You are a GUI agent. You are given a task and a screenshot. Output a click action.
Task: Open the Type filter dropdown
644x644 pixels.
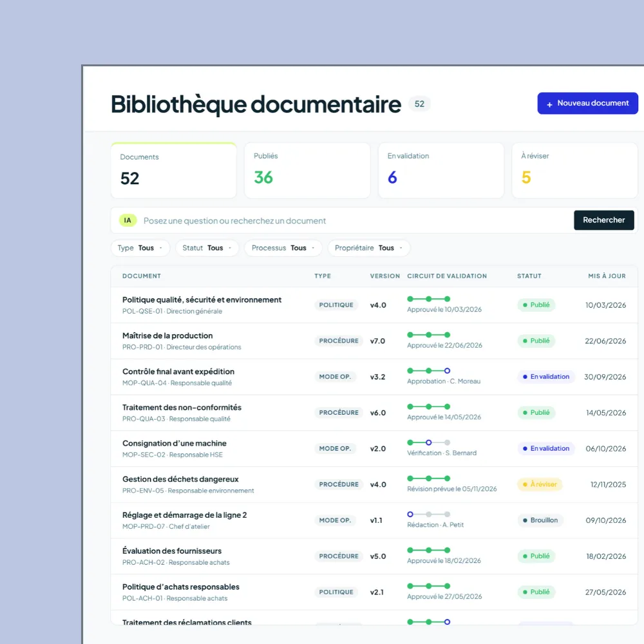(x=140, y=248)
